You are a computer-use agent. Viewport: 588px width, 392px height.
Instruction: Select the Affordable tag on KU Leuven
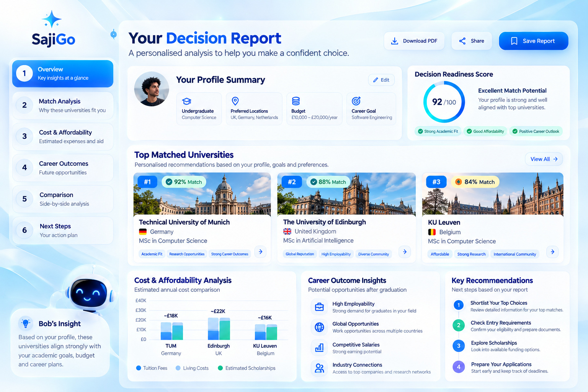point(440,254)
